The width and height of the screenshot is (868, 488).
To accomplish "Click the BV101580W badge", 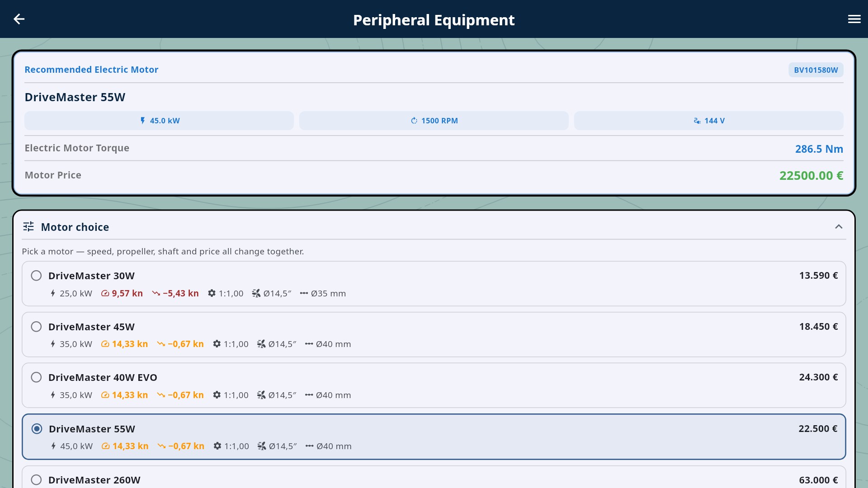I will tap(816, 70).
